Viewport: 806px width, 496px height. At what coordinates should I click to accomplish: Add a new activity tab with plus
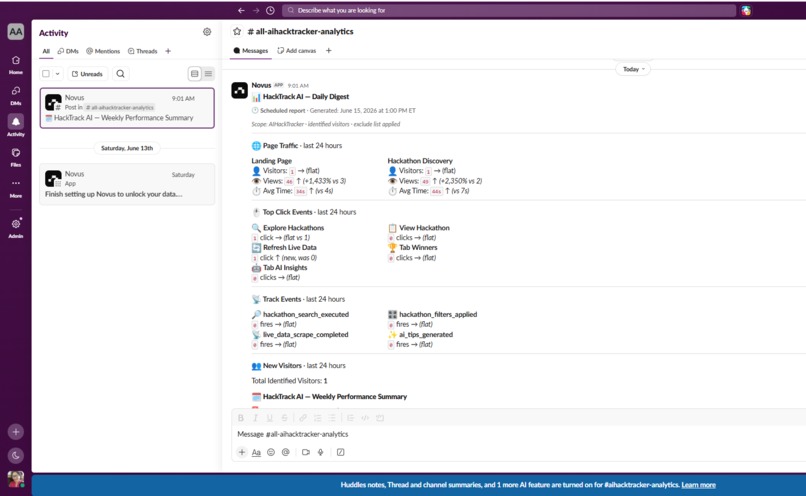tap(168, 51)
